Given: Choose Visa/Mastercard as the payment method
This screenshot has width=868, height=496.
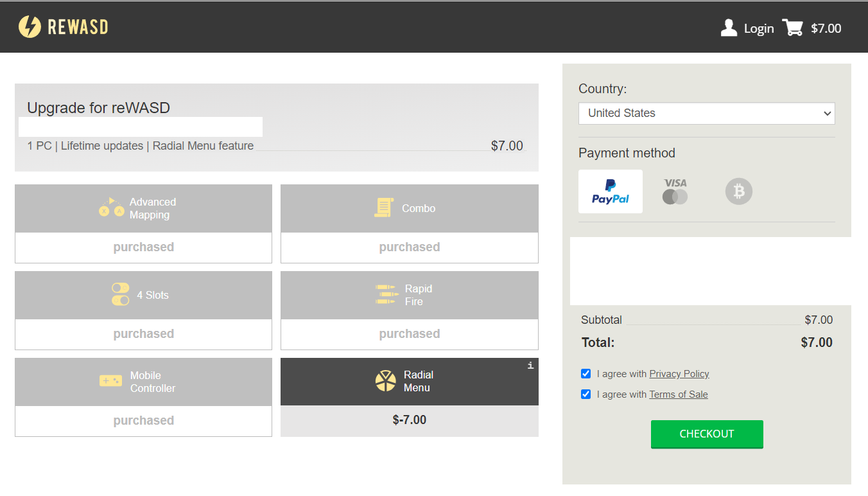Looking at the screenshot, I should (x=675, y=191).
